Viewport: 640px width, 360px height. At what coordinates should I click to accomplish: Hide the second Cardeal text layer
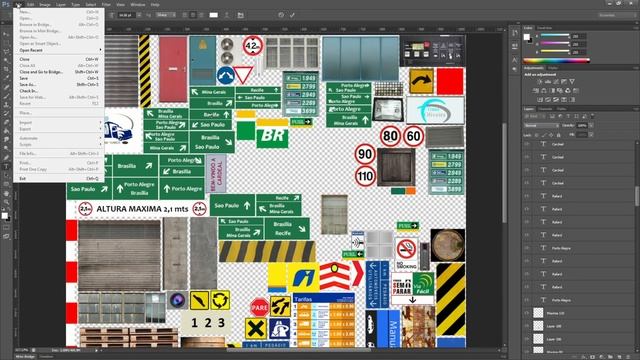tap(527, 157)
